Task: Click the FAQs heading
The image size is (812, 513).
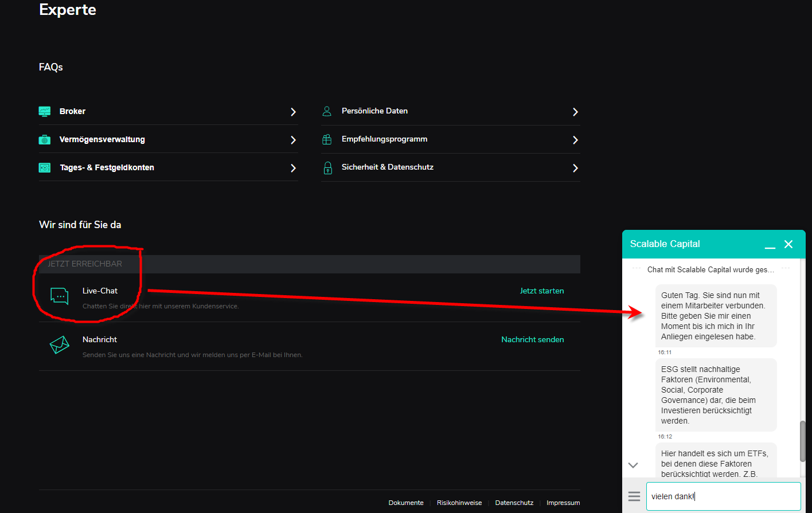Action: 51,67
